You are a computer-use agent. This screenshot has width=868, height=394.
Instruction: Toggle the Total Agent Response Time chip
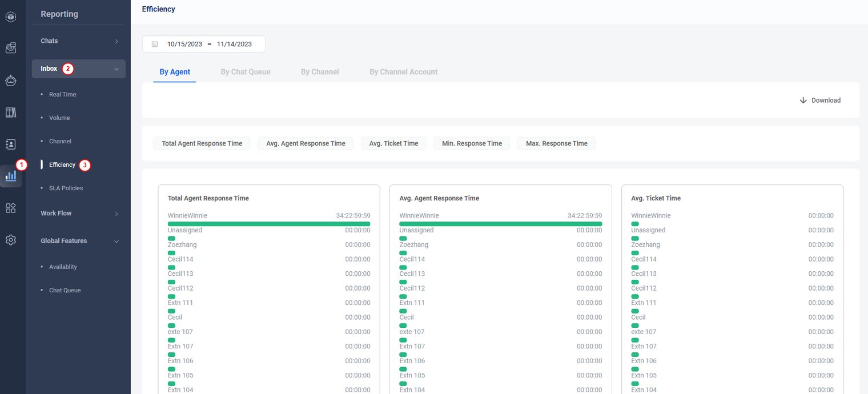tap(202, 143)
